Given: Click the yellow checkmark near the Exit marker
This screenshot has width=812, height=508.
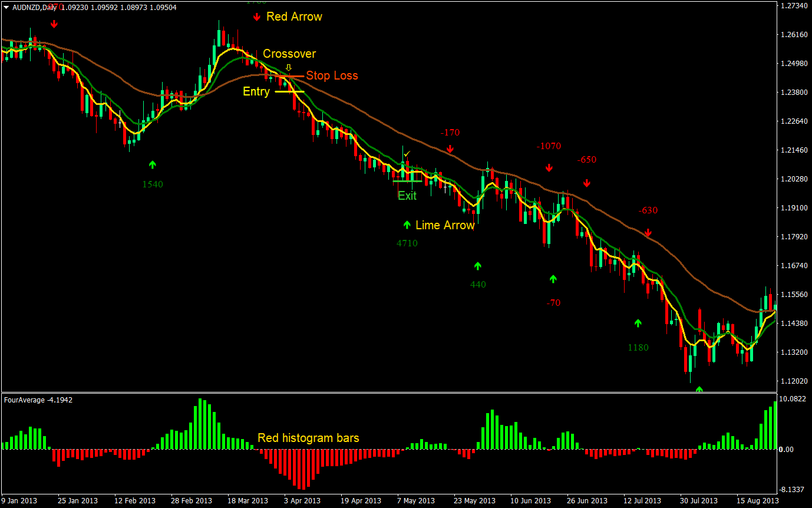Looking at the screenshot, I should [x=406, y=154].
